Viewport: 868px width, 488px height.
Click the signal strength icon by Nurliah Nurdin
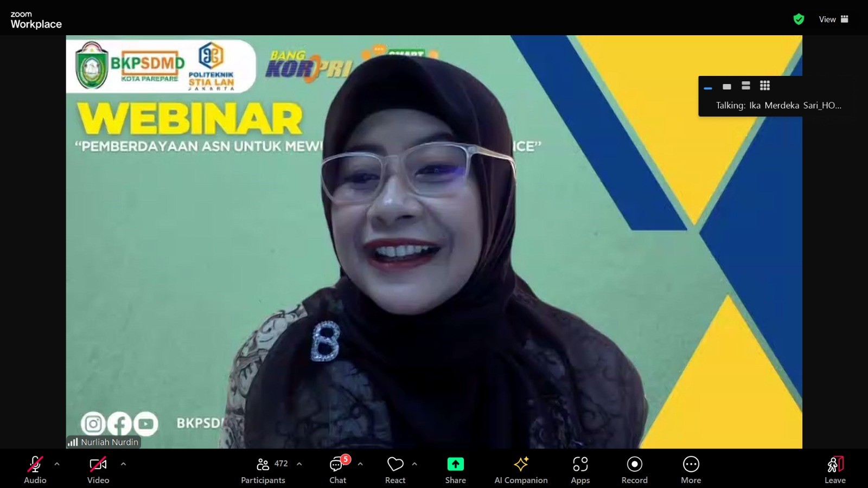point(73,442)
